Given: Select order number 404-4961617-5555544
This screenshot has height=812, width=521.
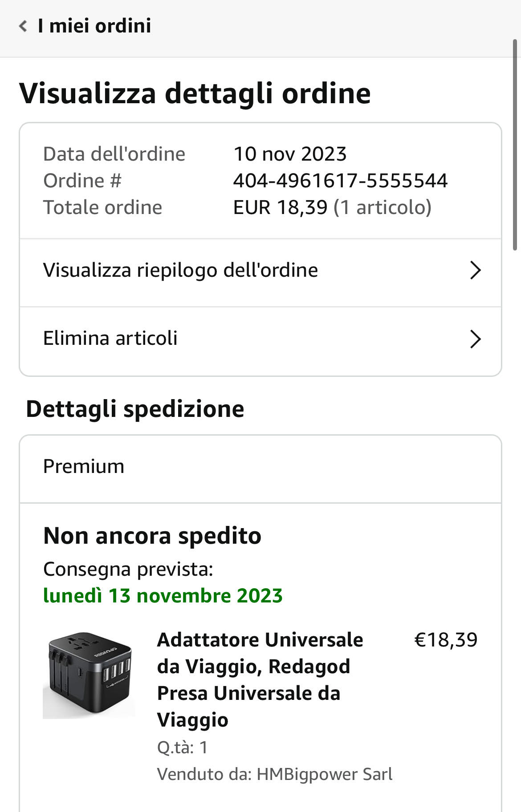Looking at the screenshot, I should tap(340, 181).
